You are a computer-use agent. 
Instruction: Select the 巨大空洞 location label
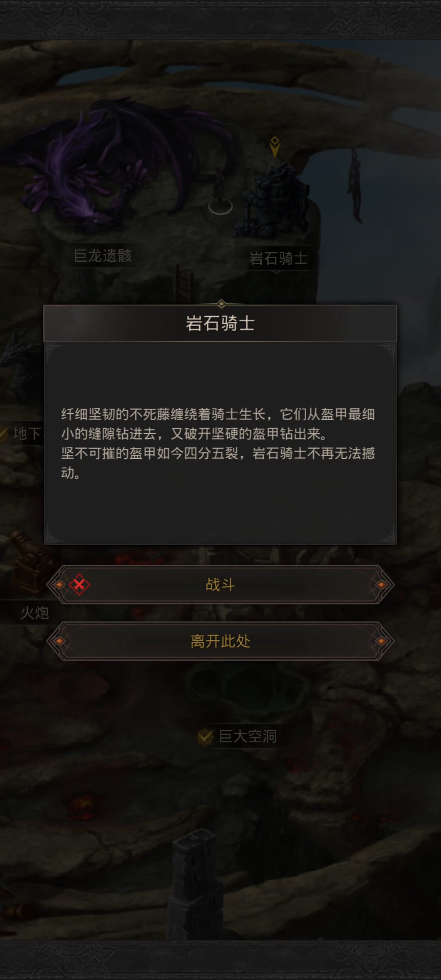point(248,737)
